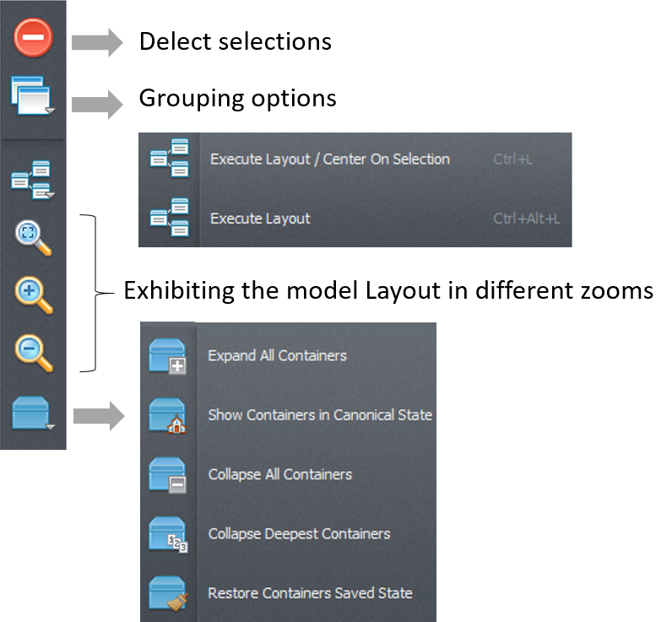Viewport: 672px width, 622px height.
Task: Select Expand All Containers menu item
Action: (277, 356)
